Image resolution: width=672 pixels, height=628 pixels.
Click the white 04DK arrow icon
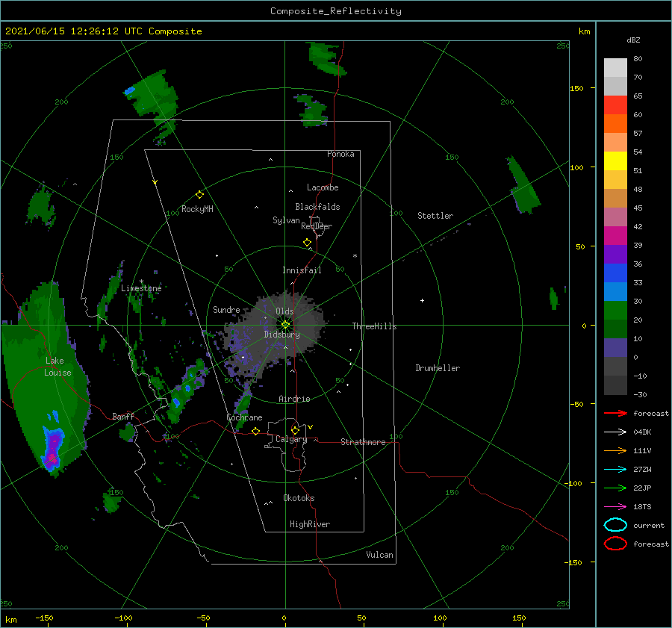(x=615, y=432)
